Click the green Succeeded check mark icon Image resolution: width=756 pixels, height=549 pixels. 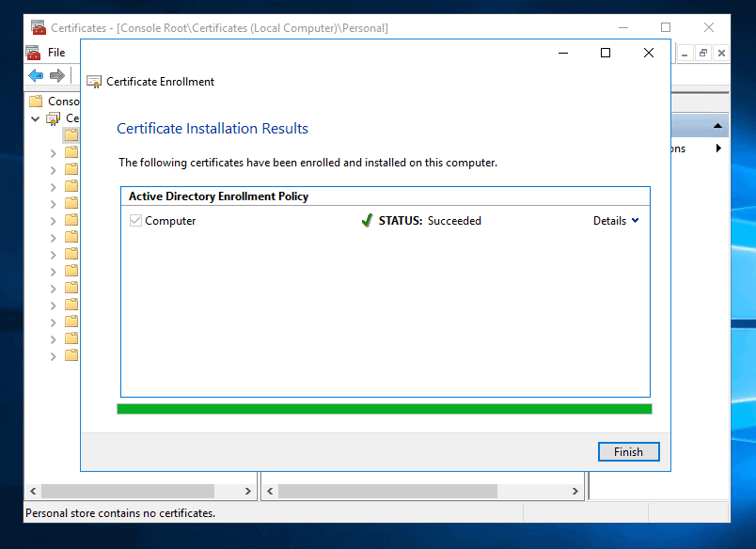(x=367, y=219)
